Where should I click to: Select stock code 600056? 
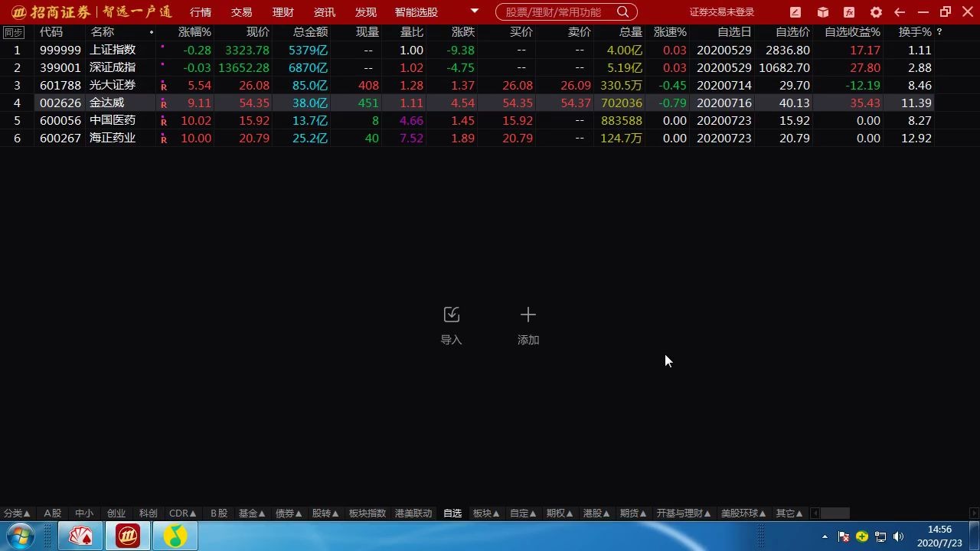tap(60, 120)
